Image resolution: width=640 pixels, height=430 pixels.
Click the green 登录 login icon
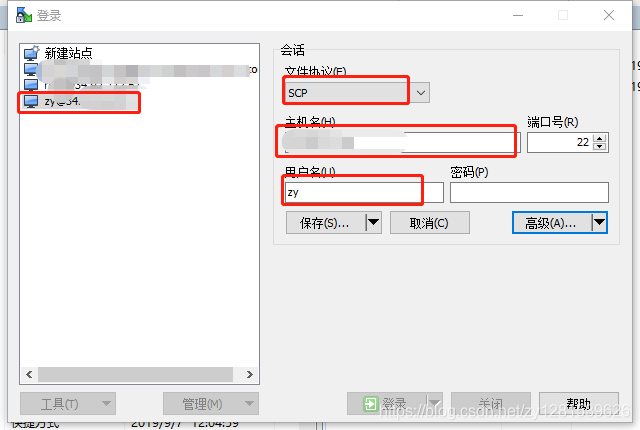[x=371, y=404]
